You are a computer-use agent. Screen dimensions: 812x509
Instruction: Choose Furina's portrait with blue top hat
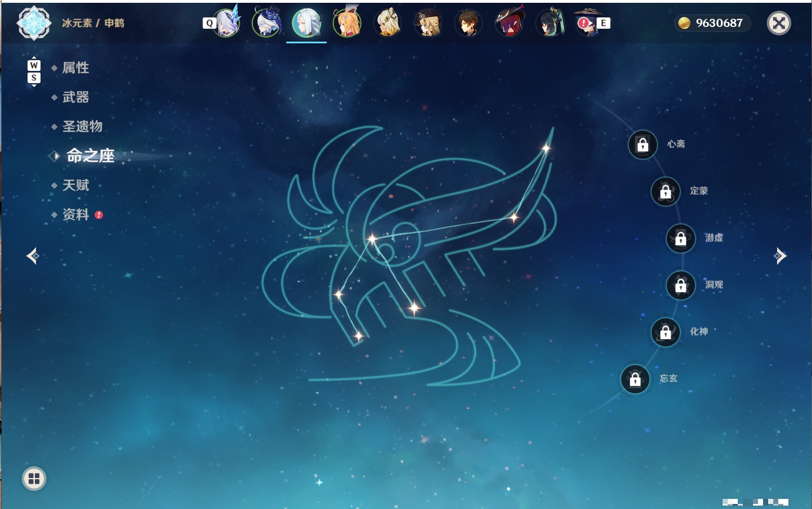pyautogui.click(x=267, y=23)
